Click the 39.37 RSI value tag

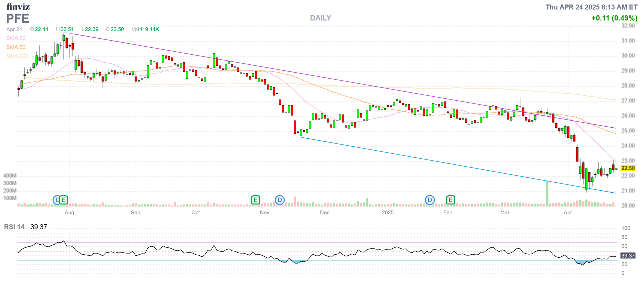[628, 255]
